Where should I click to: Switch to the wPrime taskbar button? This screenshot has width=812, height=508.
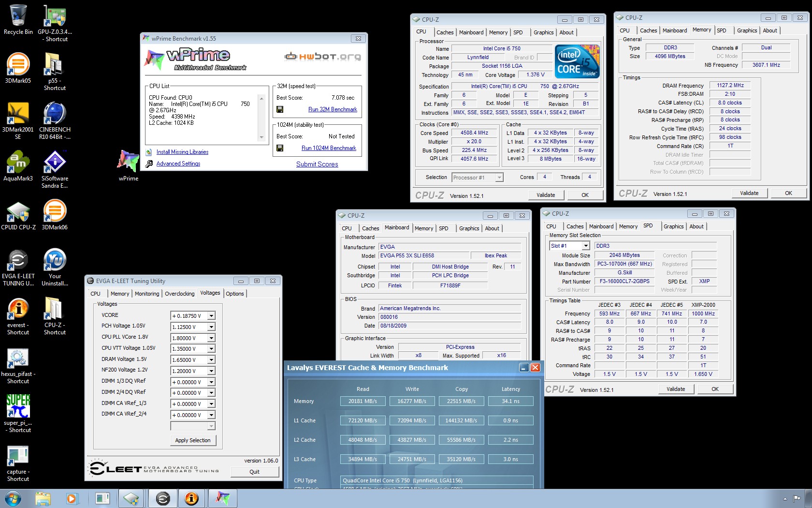pos(222,498)
